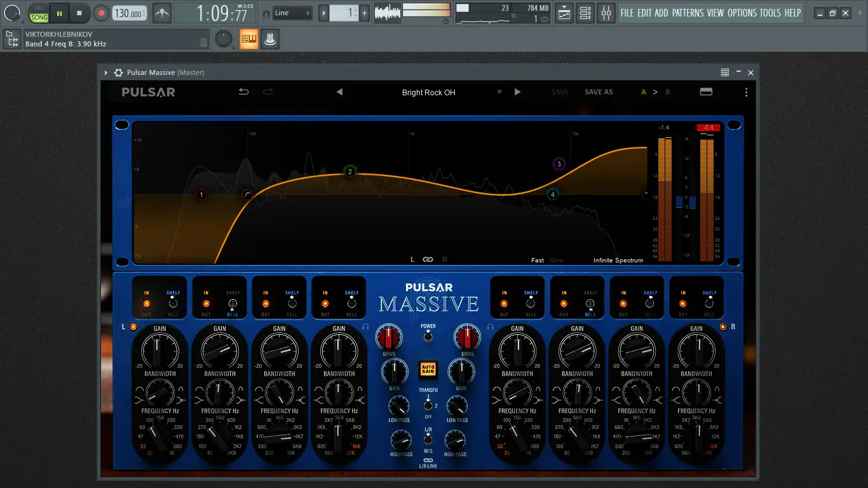Viewport: 868px width, 488px height.
Task: Click the tempo field showing 130.000
Action: 130,13
